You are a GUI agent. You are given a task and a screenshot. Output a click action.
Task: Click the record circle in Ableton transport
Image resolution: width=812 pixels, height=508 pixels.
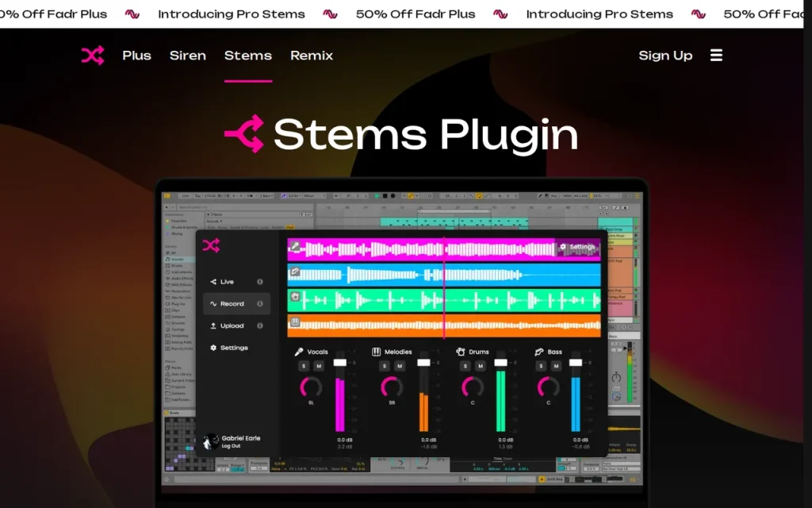(393, 196)
